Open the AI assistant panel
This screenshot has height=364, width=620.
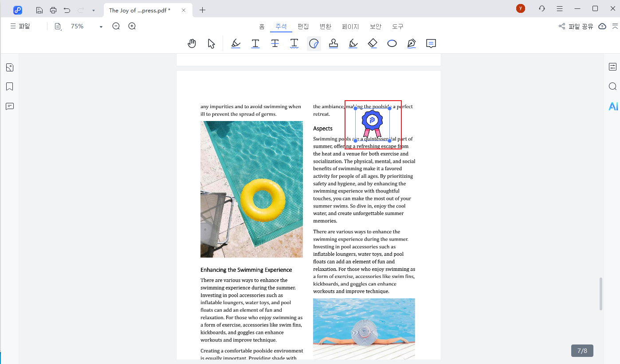[x=613, y=106]
